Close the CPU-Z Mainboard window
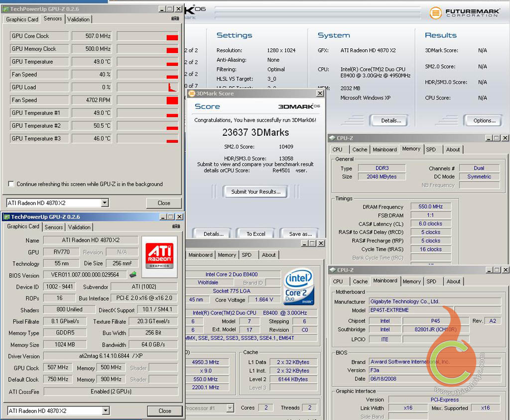Viewport: 510px width, 420px height. point(505,270)
